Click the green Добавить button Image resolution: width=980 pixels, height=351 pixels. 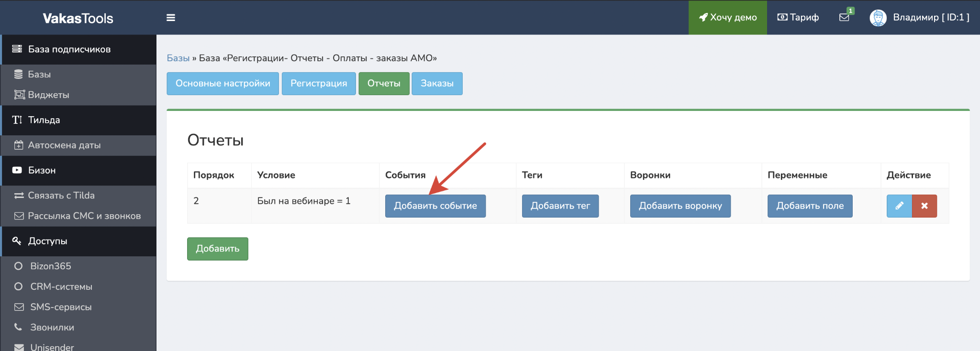(x=217, y=249)
